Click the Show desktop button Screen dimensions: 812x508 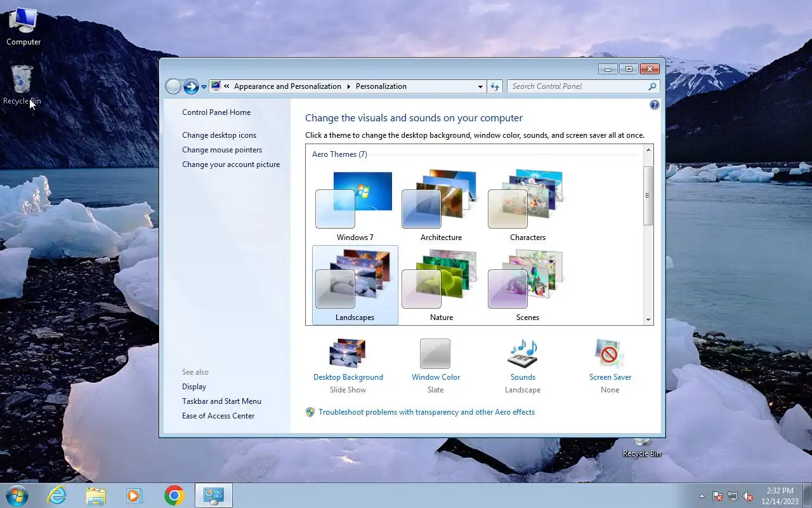point(807,496)
